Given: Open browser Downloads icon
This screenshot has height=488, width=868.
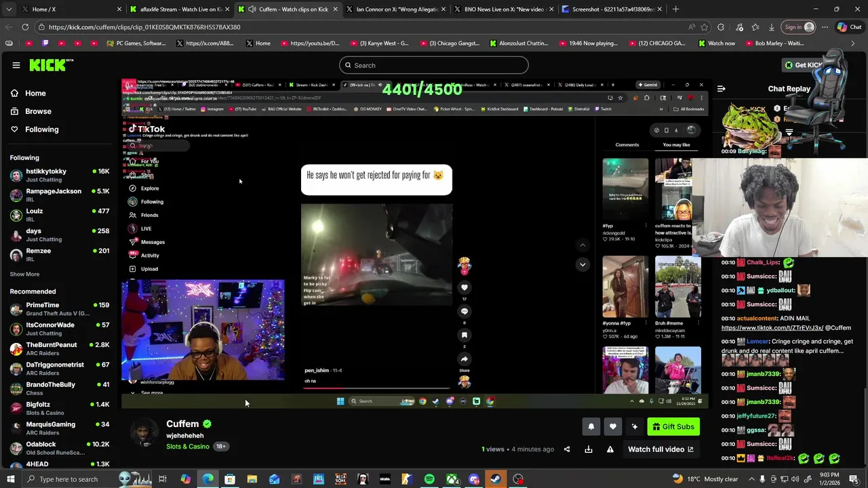Looking at the screenshot, I should pos(772,27).
